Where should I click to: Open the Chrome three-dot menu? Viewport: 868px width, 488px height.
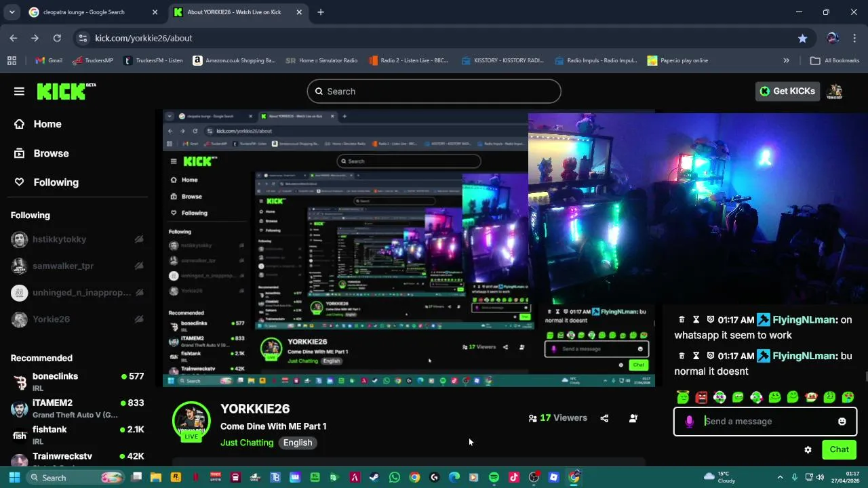point(854,38)
